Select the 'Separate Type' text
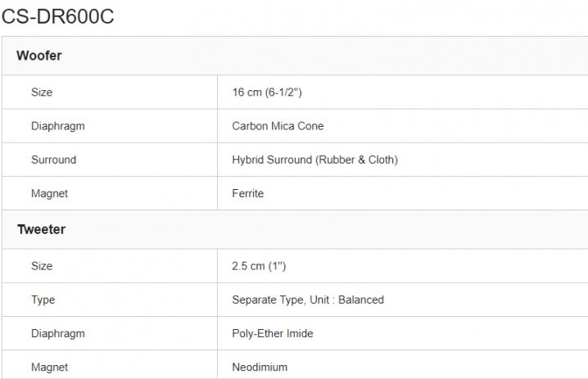The height and width of the screenshot is (379, 588). [x=267, y=300]
